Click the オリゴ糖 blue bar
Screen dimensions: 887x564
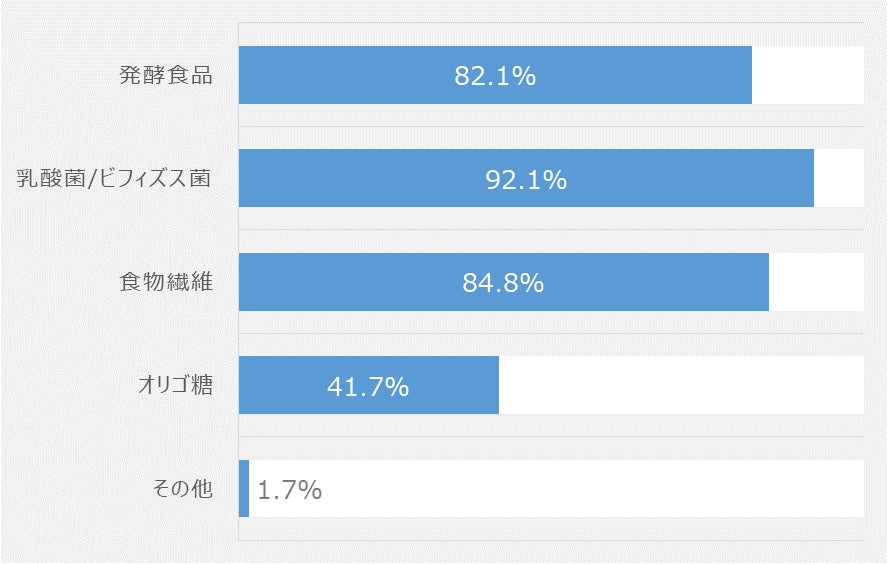369,385
